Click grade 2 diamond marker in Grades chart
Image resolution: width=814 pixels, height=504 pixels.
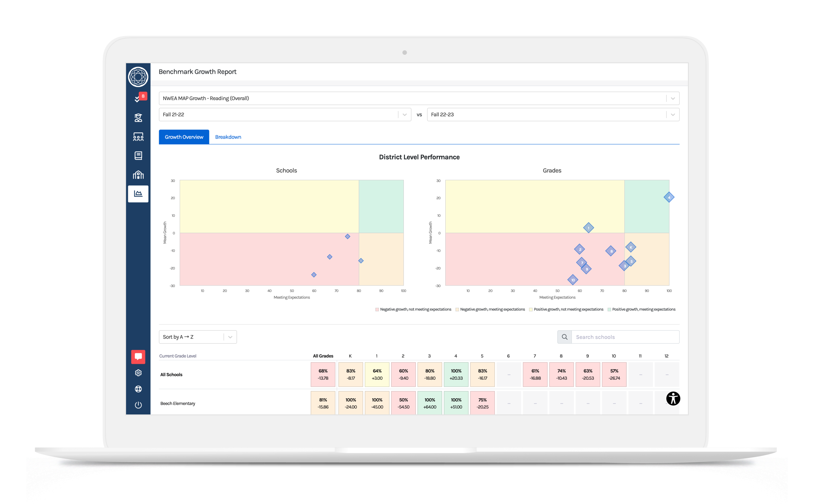(580, 249)
